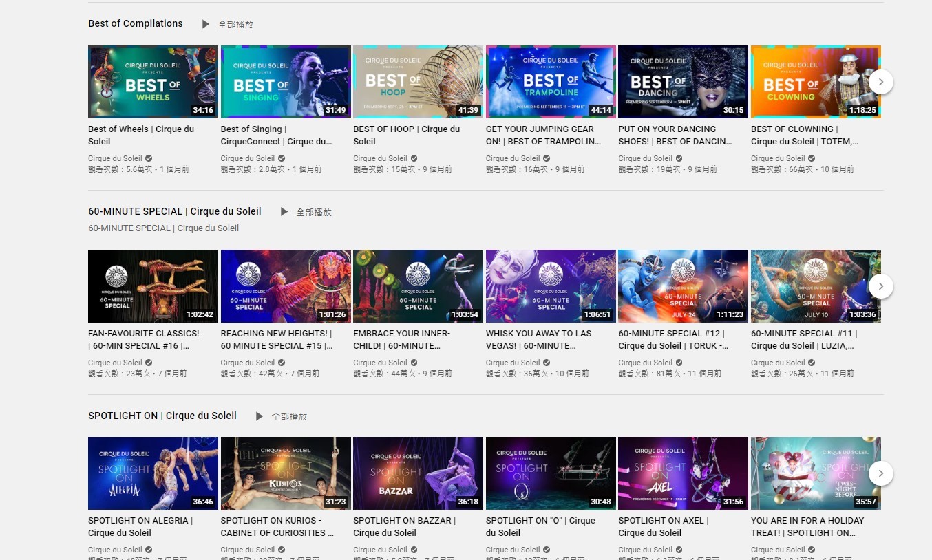Viewport: 932px width, 560px height.
Task: Click the 'SPOTLIGHT ON BAZZAR' video title
Action: pyautogui.click(x=405, y=526)
